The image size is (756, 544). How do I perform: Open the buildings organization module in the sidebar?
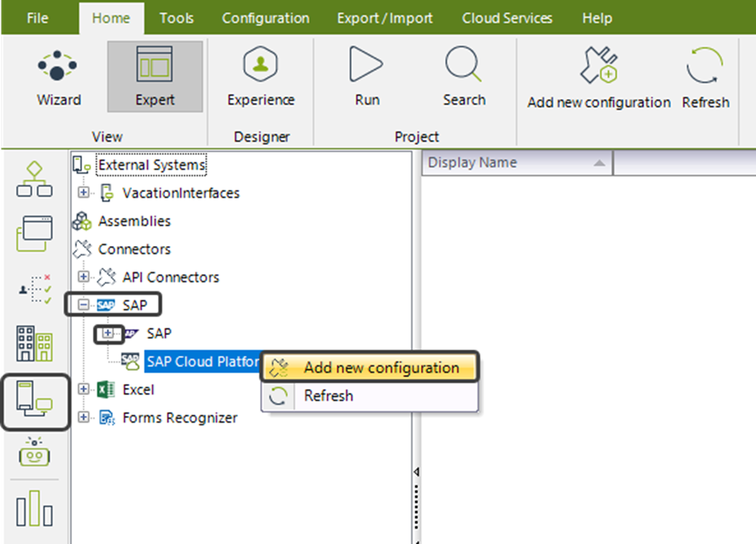34,343
